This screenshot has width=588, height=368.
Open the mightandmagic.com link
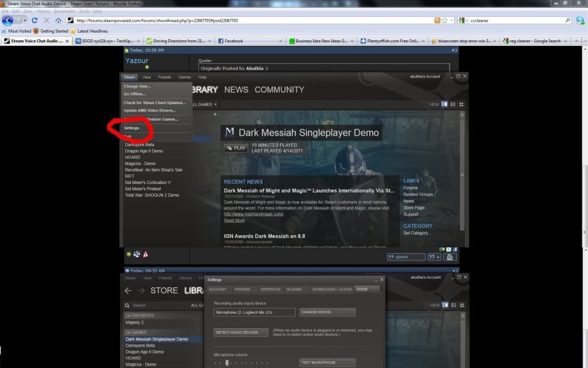click(x=253, y=214)
